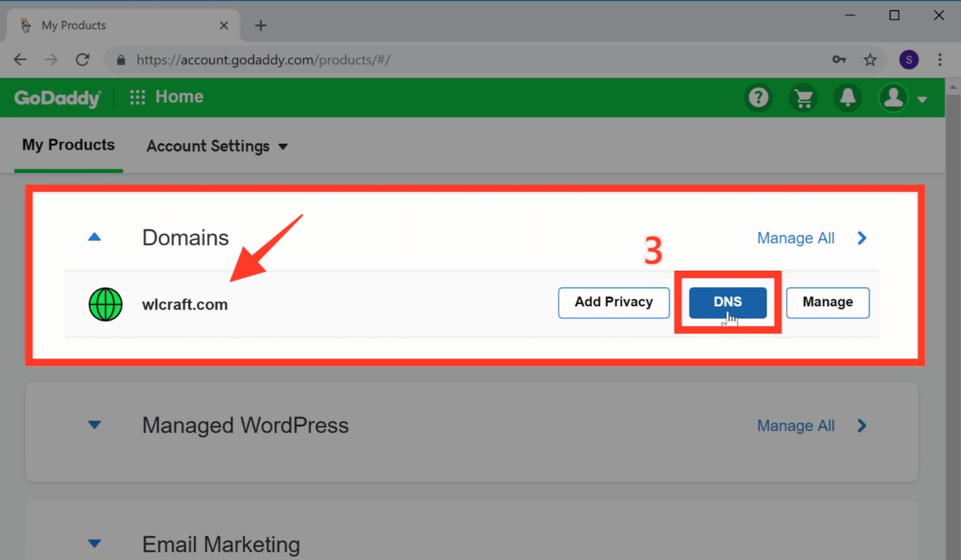This screenshot has width=961, height=560.
Task: Select the My Products browser tab
Action: pos(122,26)
